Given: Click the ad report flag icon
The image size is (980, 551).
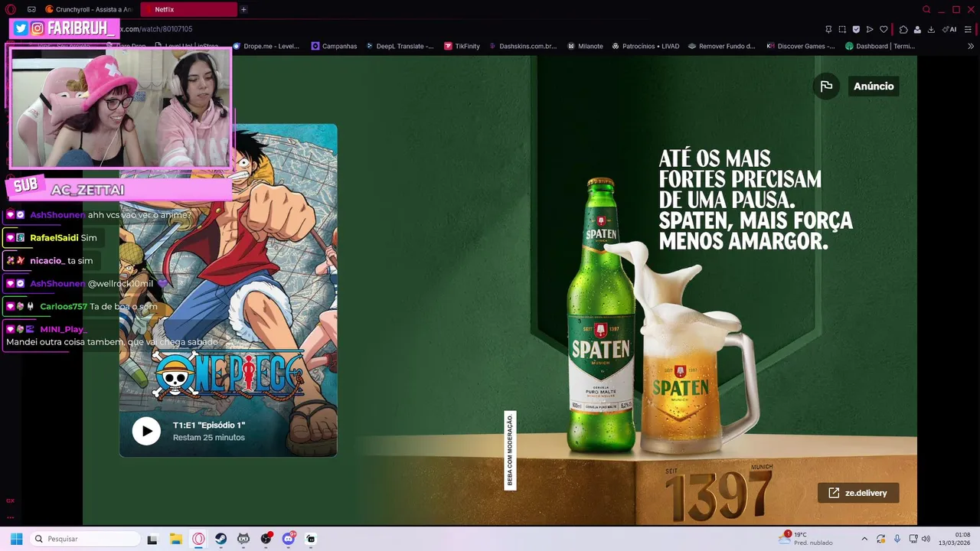Looking at the screenshot, I should pos(826,86).
